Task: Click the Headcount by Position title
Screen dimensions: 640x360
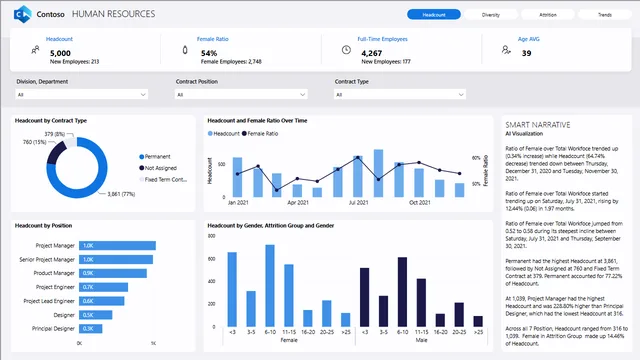Action: click(x=43, y=226)
